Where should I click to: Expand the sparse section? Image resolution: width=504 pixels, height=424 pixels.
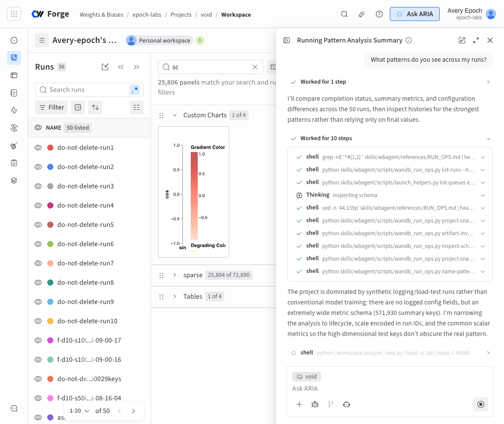point(175,275)
